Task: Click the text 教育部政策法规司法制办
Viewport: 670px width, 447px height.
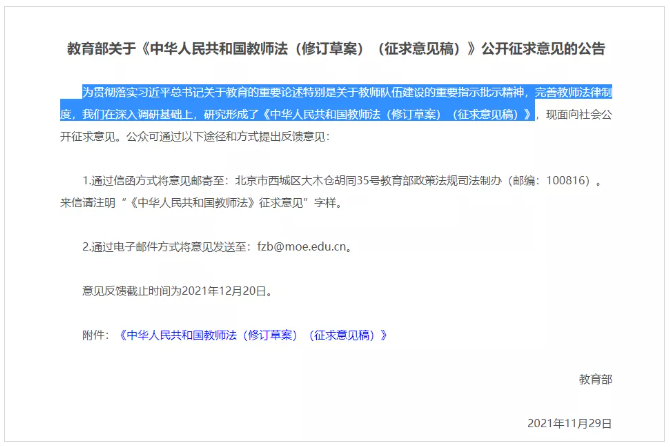Action: pyautogui.click(x=441, y=181)
